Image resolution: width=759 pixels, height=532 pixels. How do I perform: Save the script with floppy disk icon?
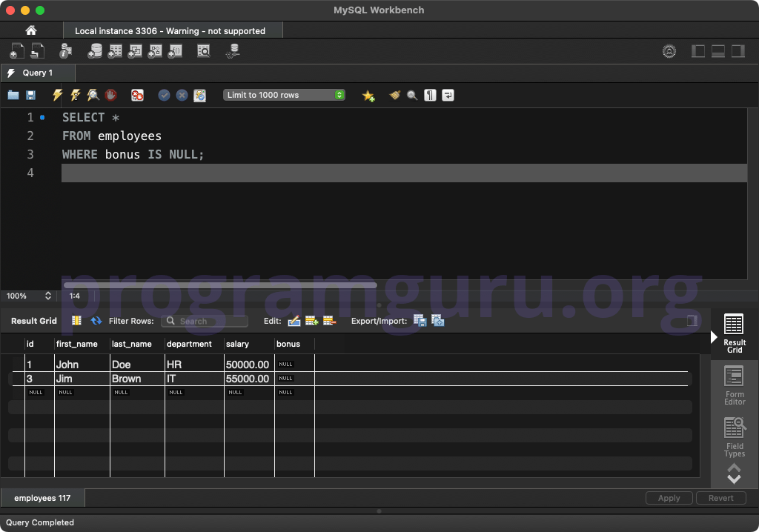[x=30, y=95]
